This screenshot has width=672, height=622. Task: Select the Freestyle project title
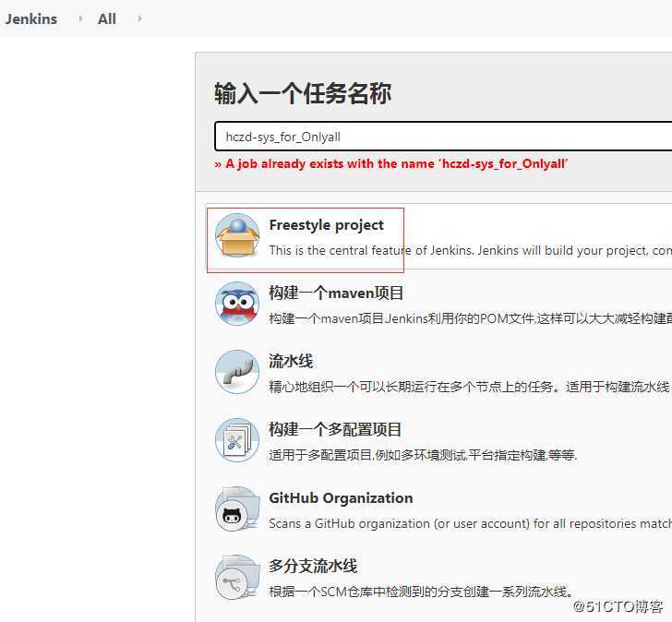click(326, 225)
